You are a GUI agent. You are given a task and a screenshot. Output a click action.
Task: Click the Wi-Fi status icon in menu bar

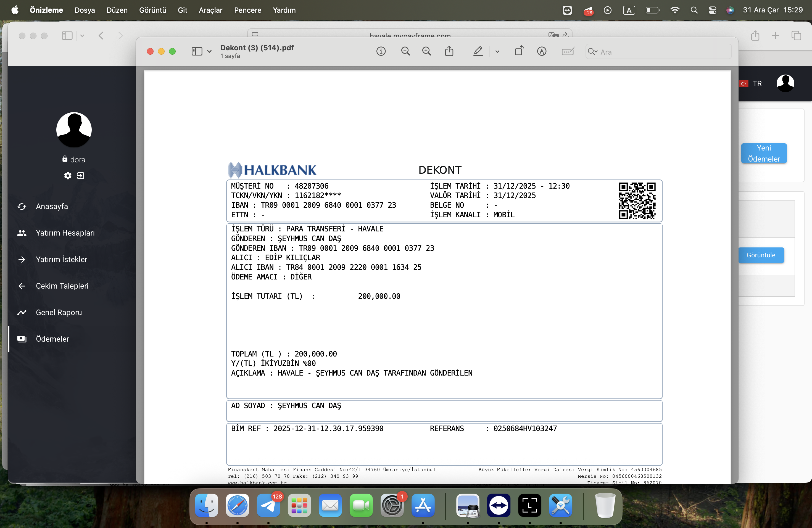point(674,10)
